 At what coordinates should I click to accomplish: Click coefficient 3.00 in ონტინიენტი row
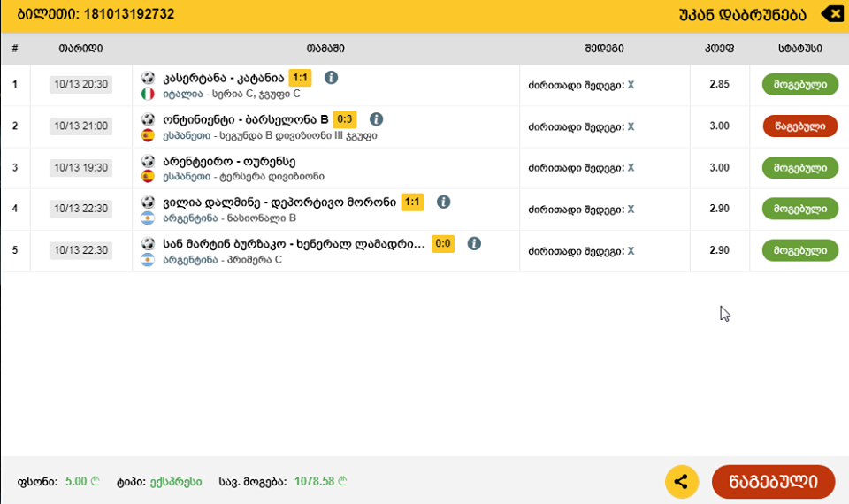click(x=720, y=126)
